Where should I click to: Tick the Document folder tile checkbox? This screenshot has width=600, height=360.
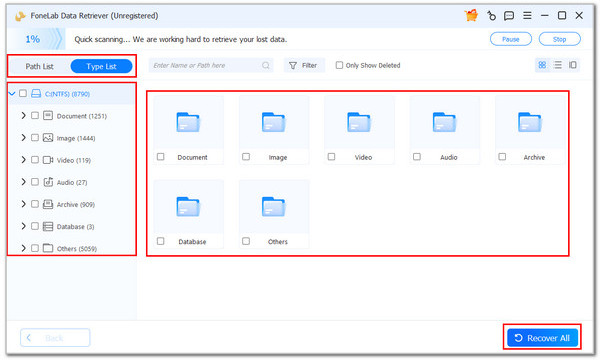click(x=161, y=157)
